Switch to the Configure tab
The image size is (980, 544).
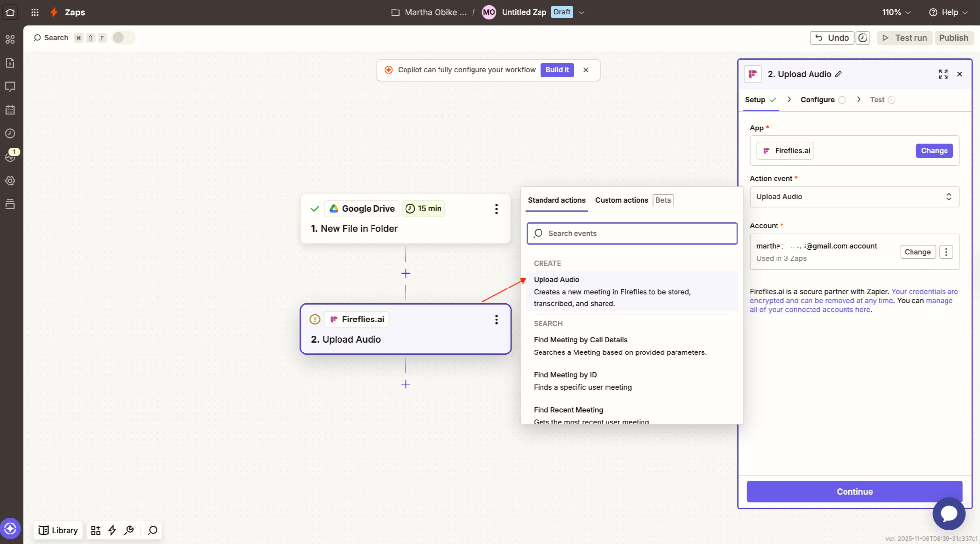point(823,100)
